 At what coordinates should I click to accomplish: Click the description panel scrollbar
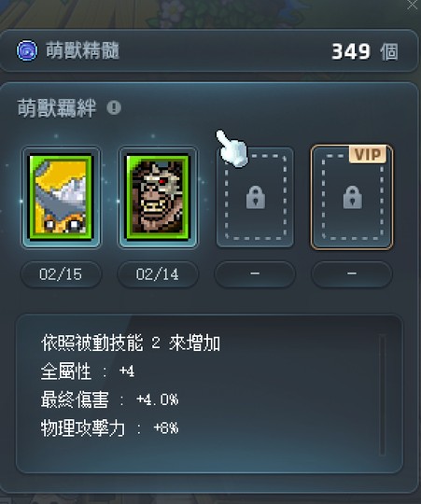coord(382,395)
